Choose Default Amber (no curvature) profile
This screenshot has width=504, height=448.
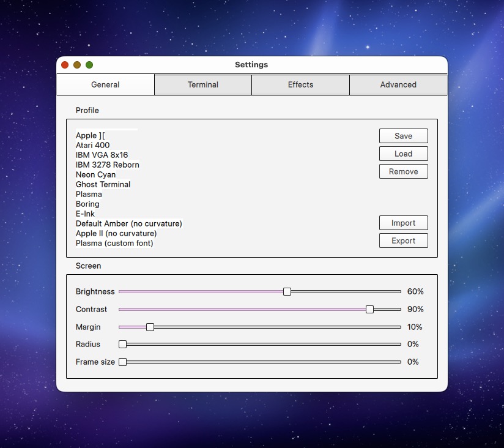[x=128, y=223]
